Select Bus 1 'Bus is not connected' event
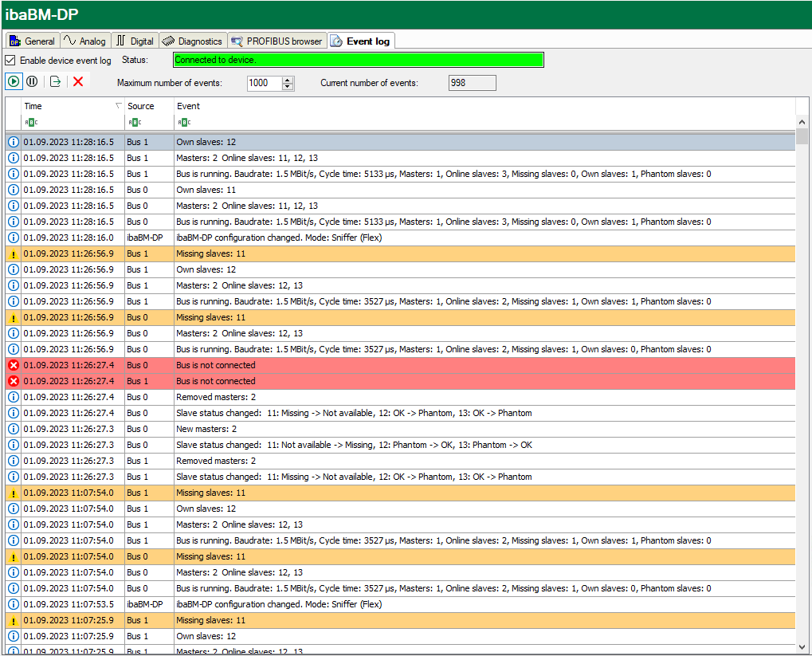 pos(400,381)
